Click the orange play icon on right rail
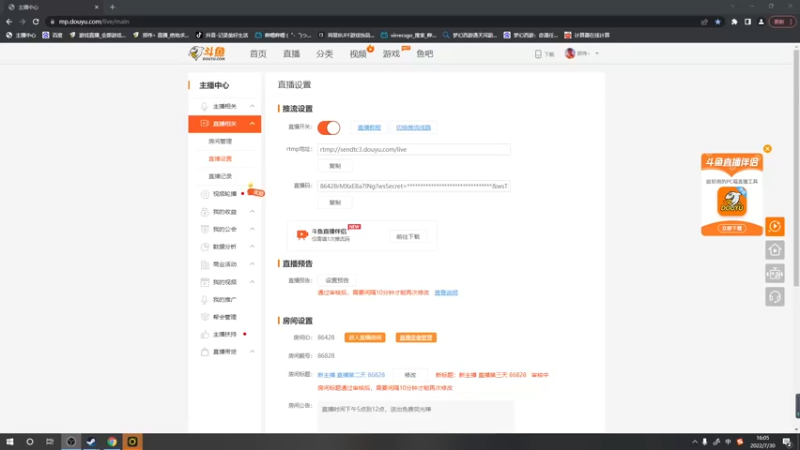 click(x=774, y=227)
